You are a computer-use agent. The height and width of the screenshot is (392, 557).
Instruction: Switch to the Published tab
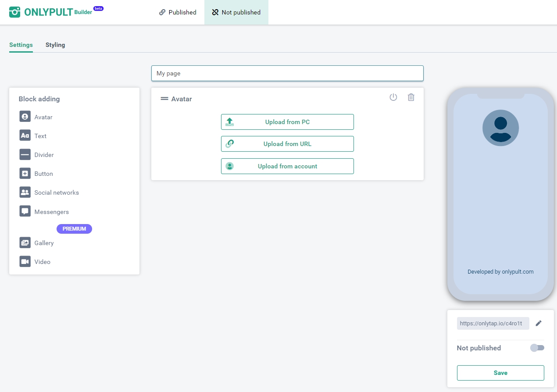click(x=178, y=12)
